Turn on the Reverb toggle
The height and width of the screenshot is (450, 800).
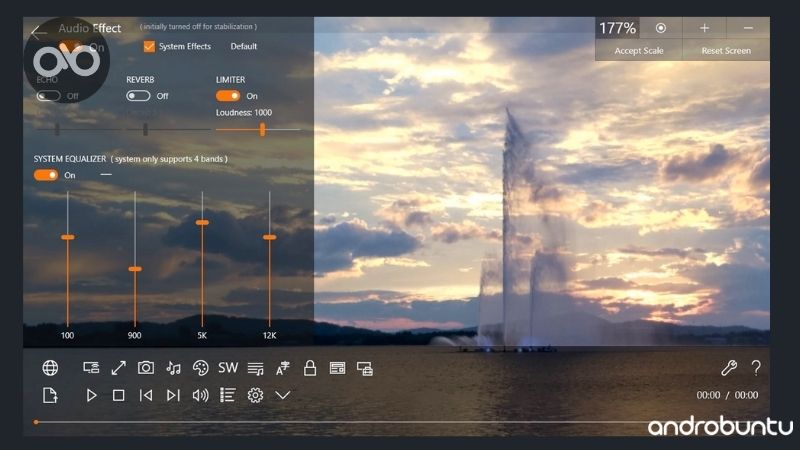point(138,96)
